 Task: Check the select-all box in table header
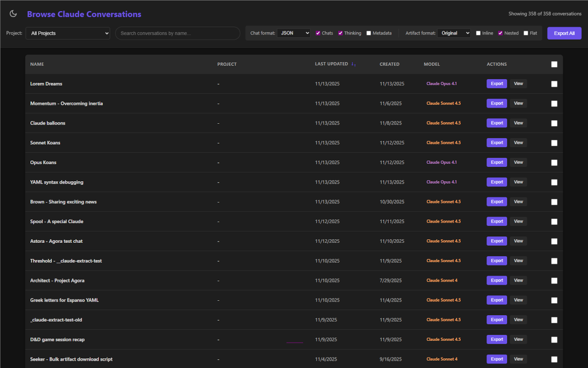click(x=554, y=64)
